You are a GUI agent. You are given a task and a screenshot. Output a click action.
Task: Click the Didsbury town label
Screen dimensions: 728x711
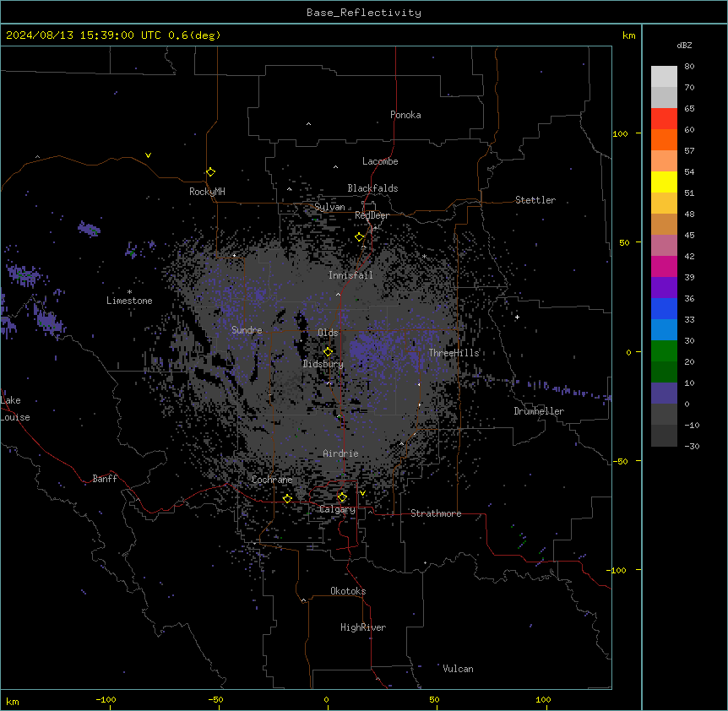tap(323, 364)
